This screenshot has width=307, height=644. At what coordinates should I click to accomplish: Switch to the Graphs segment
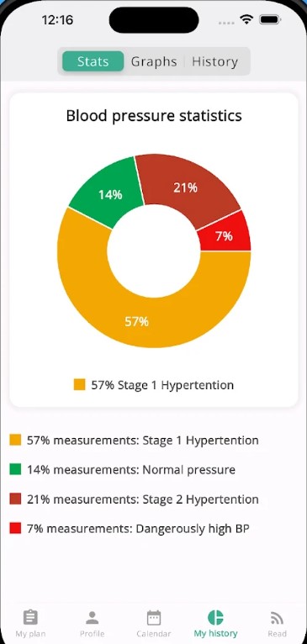[154, 61]
